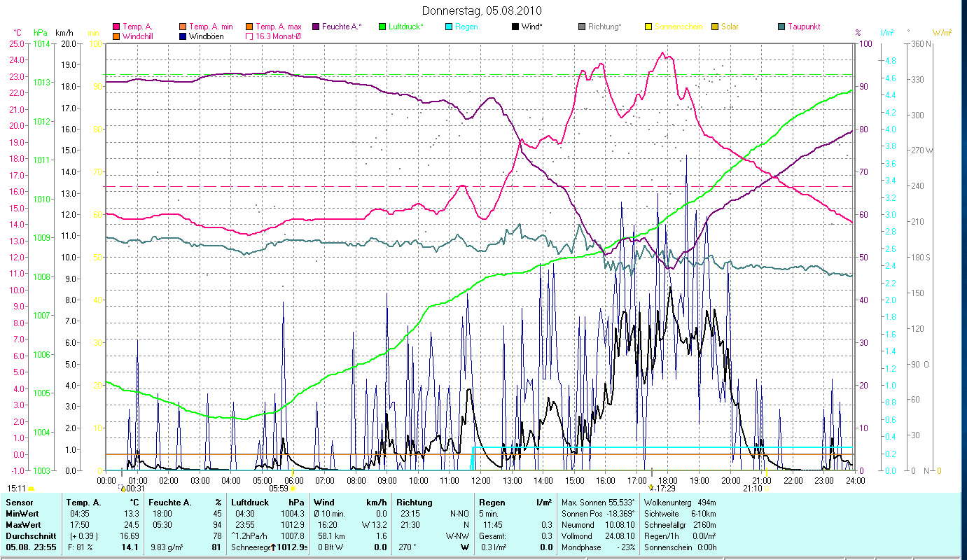Click the sunset marker at 21:10

click(x=767, y=489)
